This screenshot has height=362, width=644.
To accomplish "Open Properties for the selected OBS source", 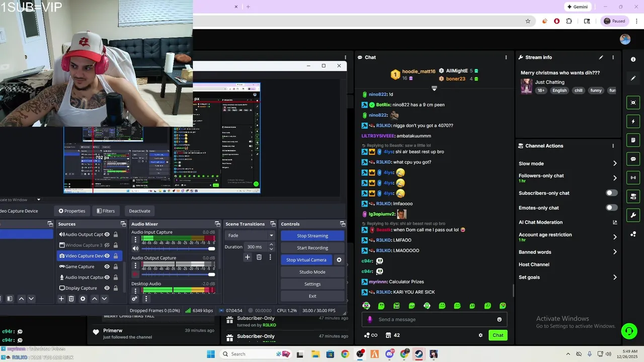I will pos(72,211).
